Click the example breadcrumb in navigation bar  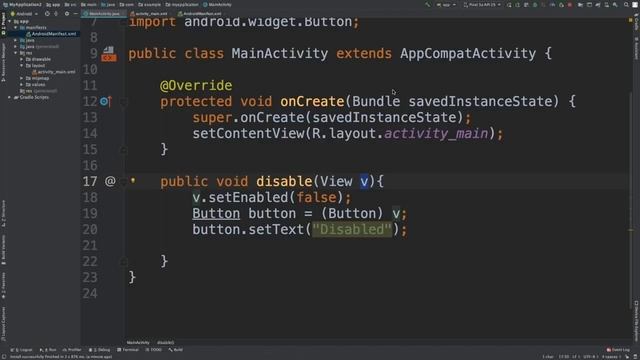149,4
